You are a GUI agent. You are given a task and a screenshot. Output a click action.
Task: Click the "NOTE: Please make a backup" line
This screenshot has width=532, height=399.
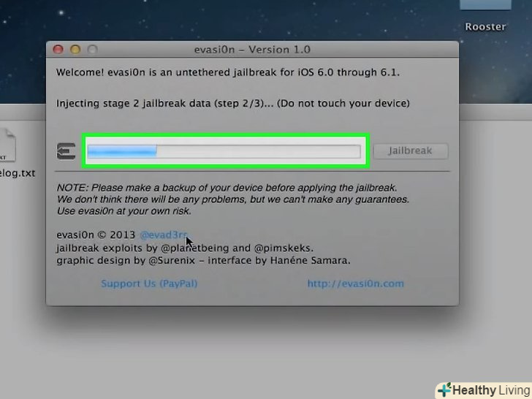(x=227, y=188)
